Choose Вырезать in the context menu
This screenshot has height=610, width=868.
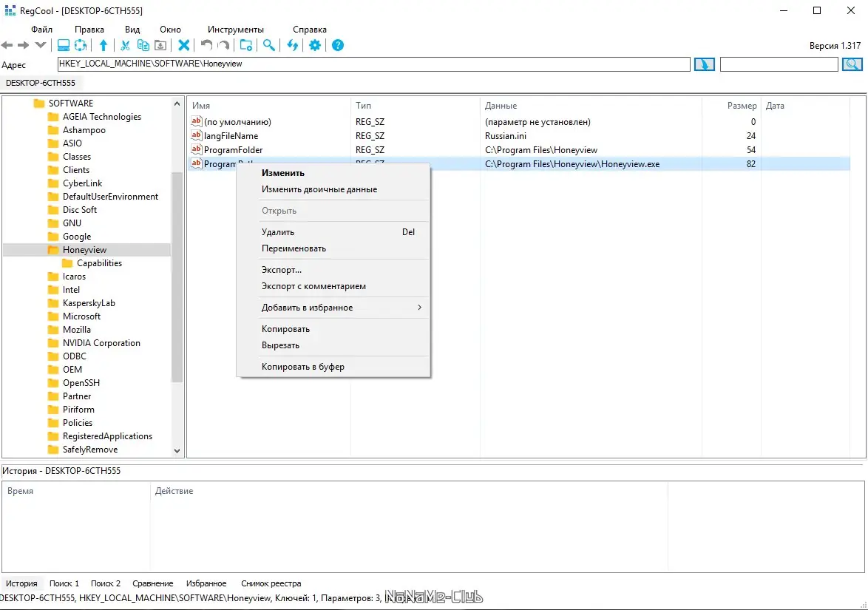333,345
